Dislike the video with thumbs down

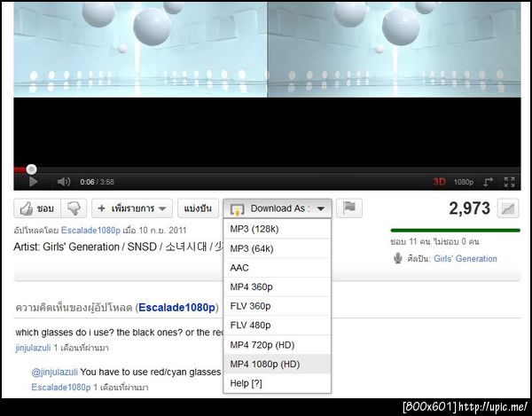pos(74,208)
